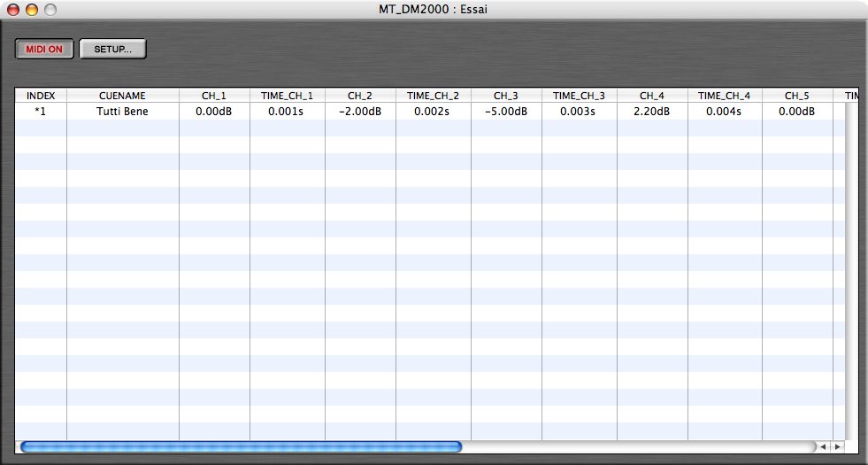Select the 0.002s time cell
Viewport: 868px width, 465px height.
pos(434,112)
